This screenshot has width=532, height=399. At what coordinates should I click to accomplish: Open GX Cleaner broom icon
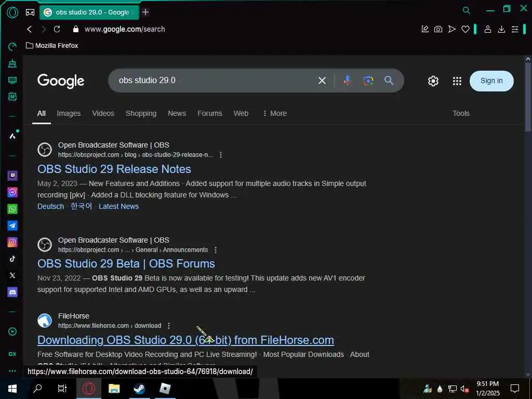coord(12,63)
